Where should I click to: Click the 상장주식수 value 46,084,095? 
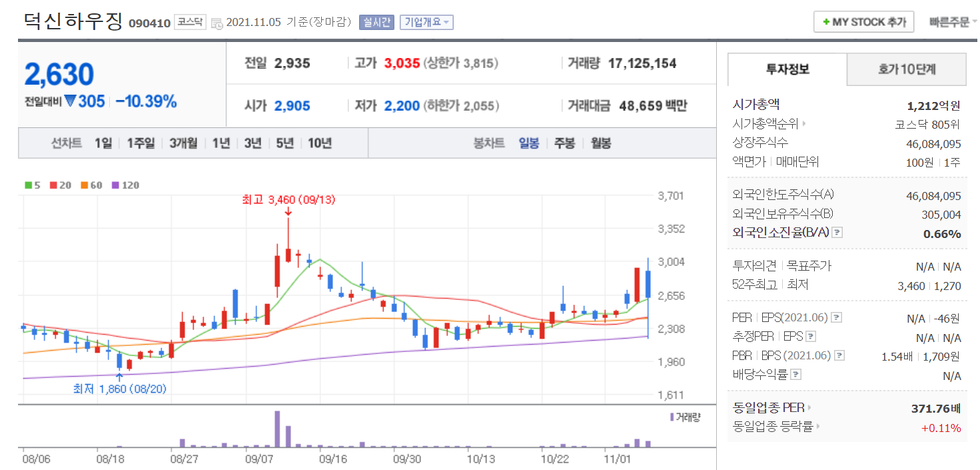(x=933, y=143)
